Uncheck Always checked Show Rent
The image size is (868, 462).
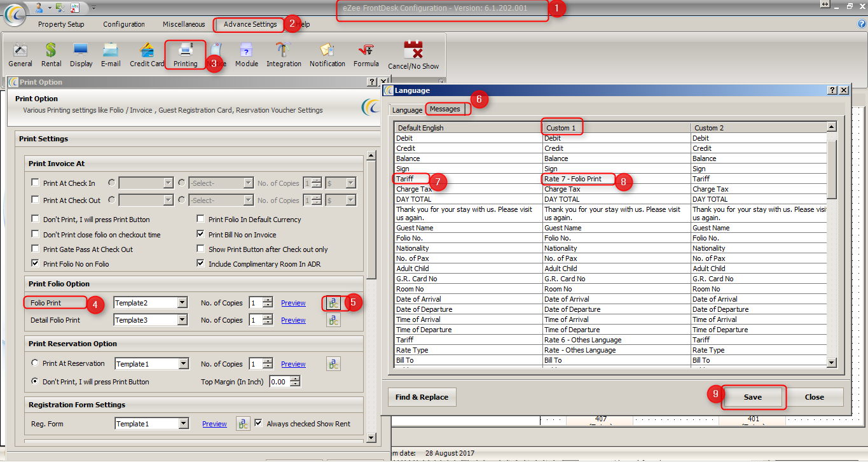259,423
